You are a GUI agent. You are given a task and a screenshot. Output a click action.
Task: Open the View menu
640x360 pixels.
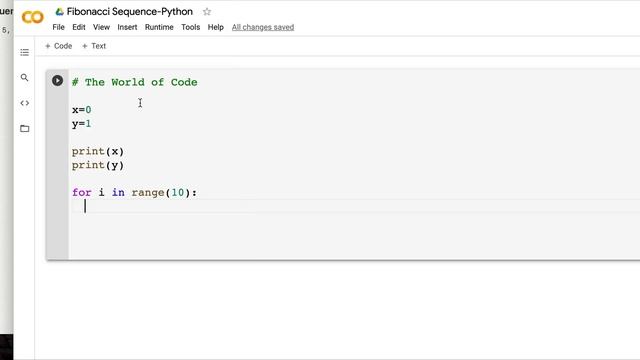pos(101,27)
